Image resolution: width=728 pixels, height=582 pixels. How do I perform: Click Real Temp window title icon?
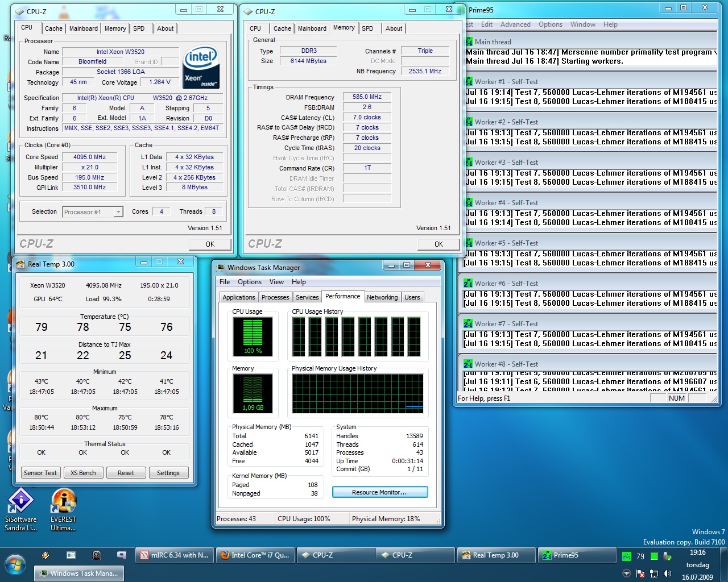coord(20,264)
